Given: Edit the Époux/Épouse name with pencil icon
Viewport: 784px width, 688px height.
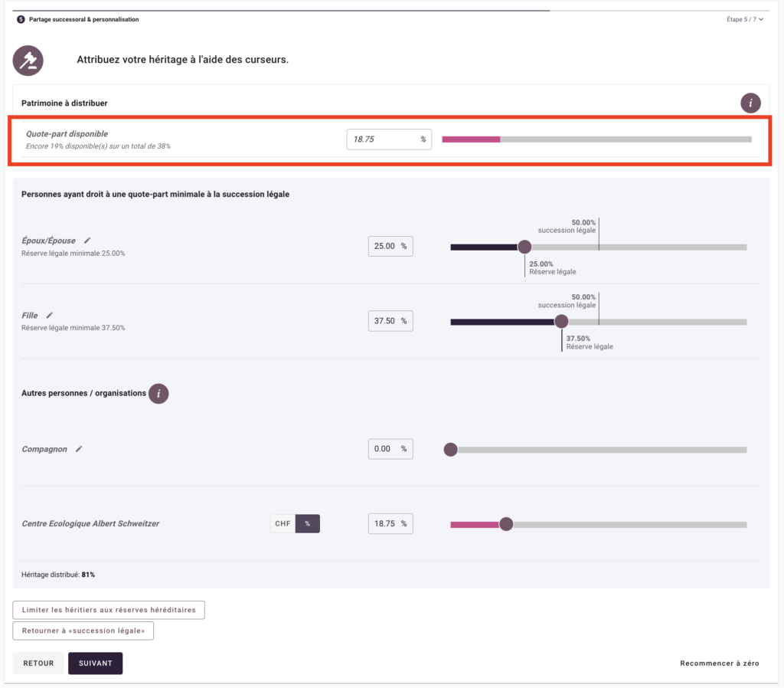Looking at the screenshot, I should pos(87,241).
